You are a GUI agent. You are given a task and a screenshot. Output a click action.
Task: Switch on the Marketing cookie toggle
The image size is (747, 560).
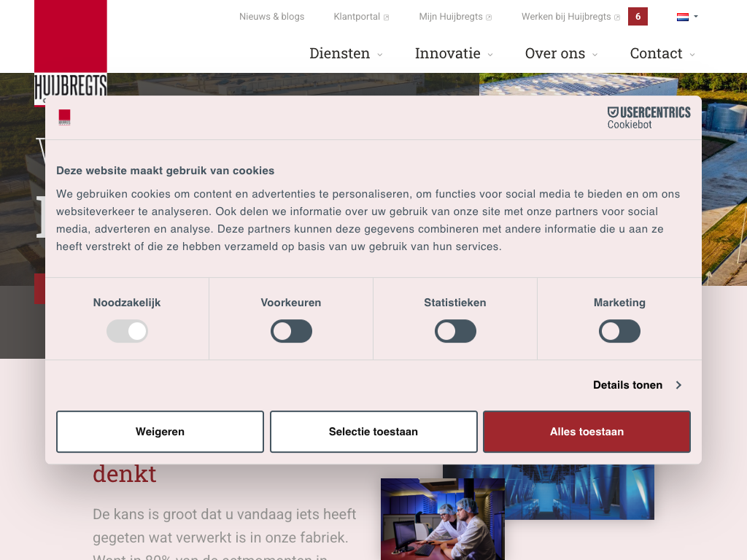(619, 332)
